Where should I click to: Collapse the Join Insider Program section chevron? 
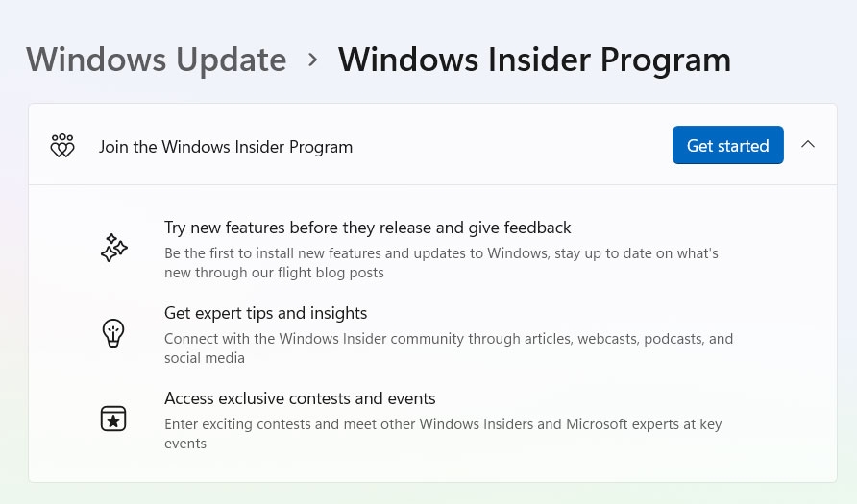pos(808,145)
